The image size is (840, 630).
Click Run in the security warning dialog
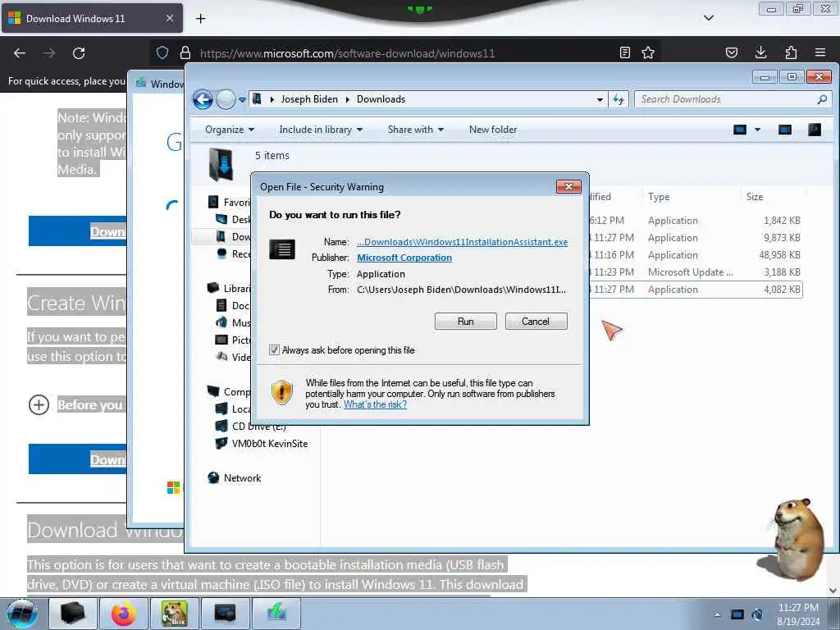click(x=466, y=322)
